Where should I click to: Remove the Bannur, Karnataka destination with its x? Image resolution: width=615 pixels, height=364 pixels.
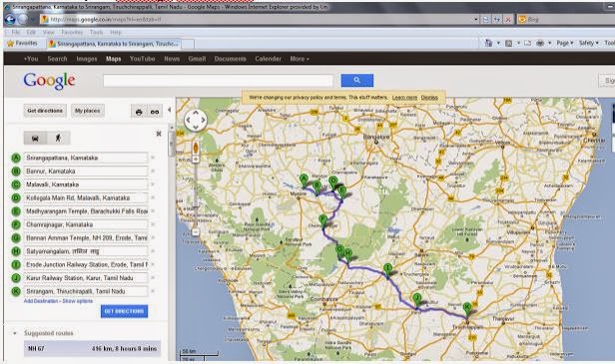pyautogui.click(x=153, y=172)
